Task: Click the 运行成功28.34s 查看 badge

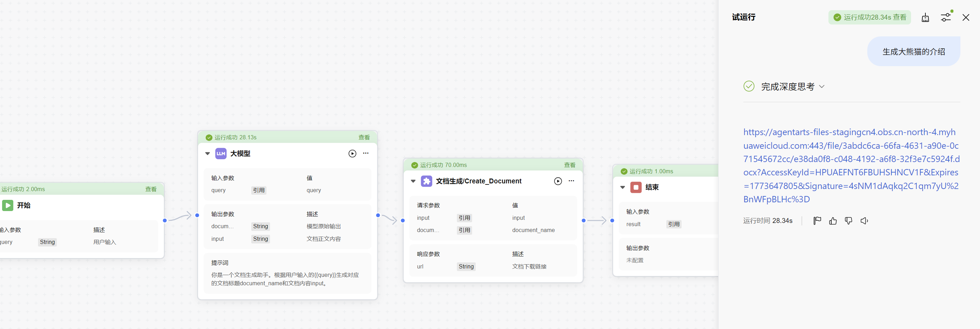Action: point(870,17)
